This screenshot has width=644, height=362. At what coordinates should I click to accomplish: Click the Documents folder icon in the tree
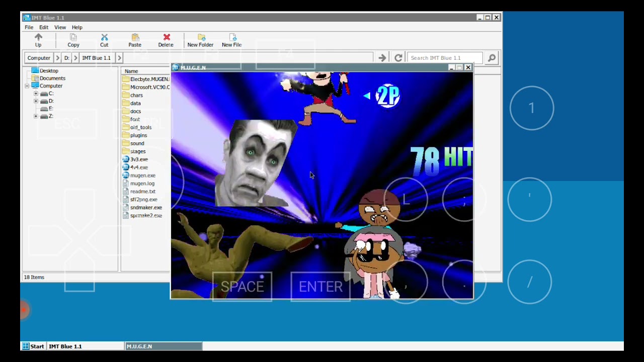(x=35, y=78)
